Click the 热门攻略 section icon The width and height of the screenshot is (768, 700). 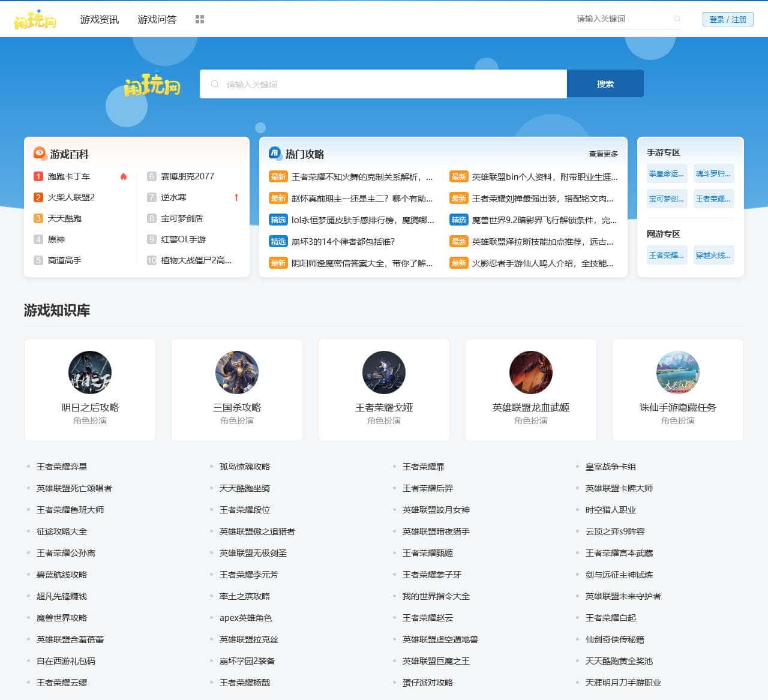click(275, 154)
